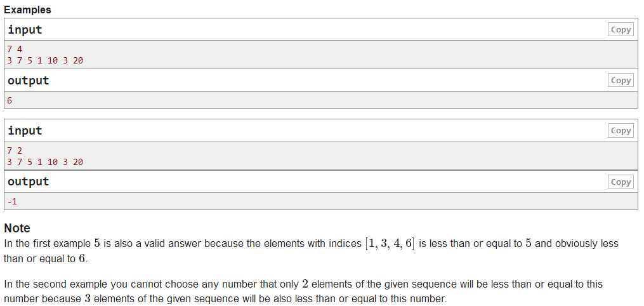The image size is (644, 306).
Task: Click the first example's output header
Action: tap(29, 81)
